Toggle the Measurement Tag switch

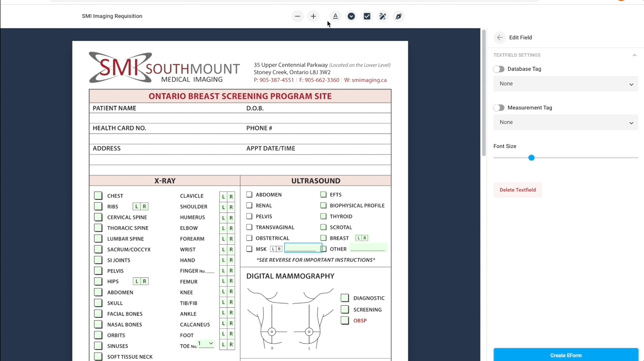click(499, 108)
